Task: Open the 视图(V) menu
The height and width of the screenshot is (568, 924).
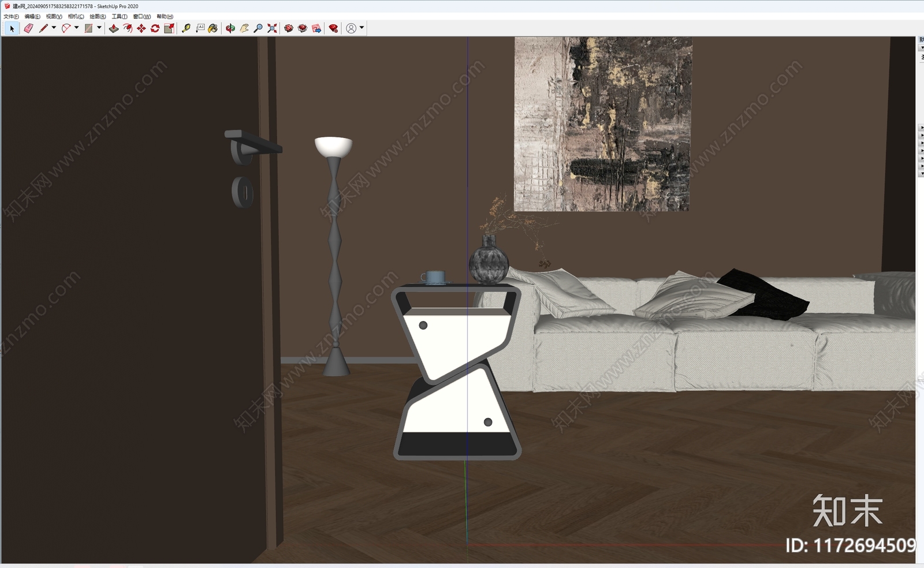Action: [54, 17]
